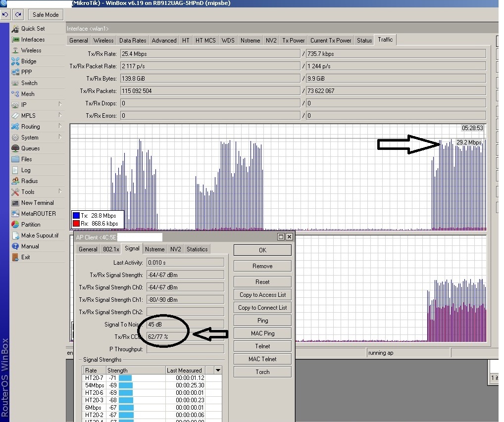This screenshot has height=422, width=504.
Task: Click the Telnet button
Action: coord(262,346)
